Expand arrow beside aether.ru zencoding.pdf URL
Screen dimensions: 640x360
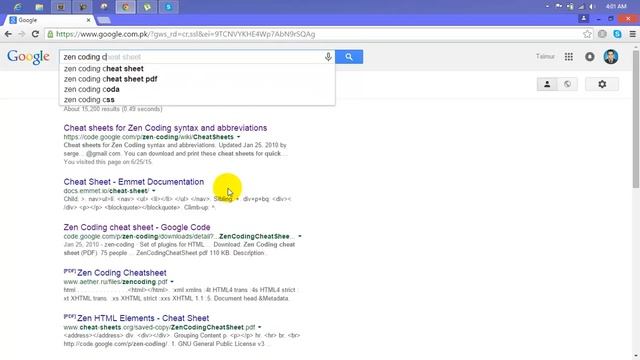pyautogui.click(x=172, y=282)
